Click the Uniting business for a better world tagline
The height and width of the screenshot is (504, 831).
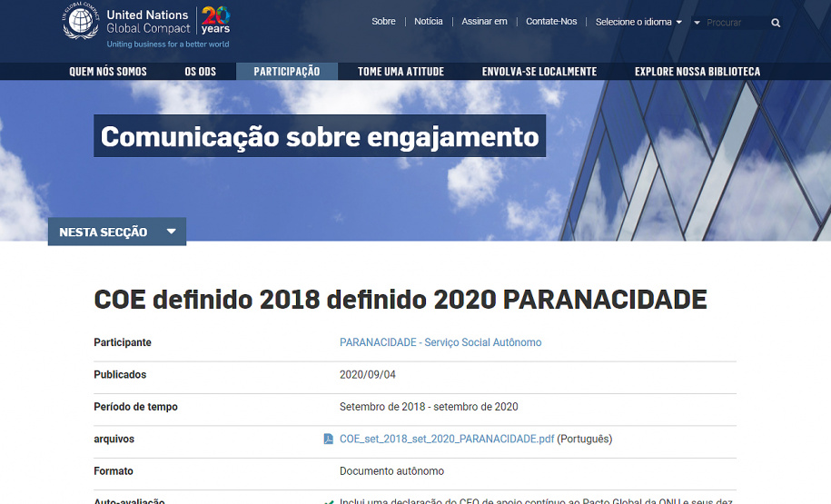click(x=168, y=44)
